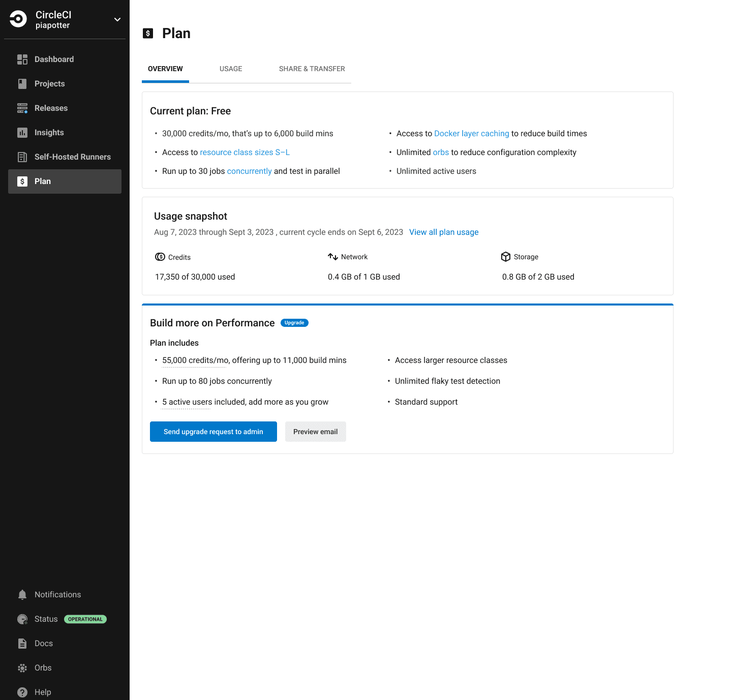
Task: Click the Operational status badge
Action: pyautogui.click(x=85, y=619)
